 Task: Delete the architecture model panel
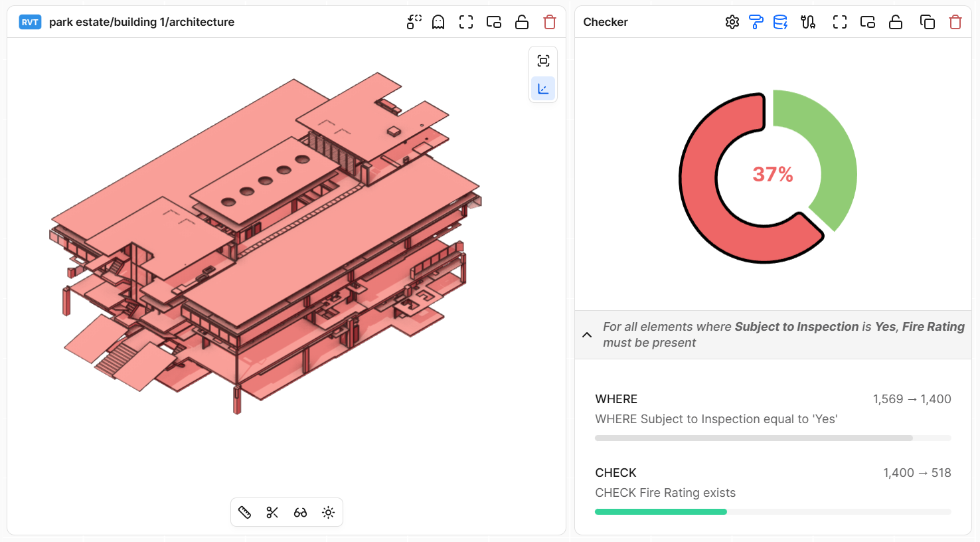(550, 22)
